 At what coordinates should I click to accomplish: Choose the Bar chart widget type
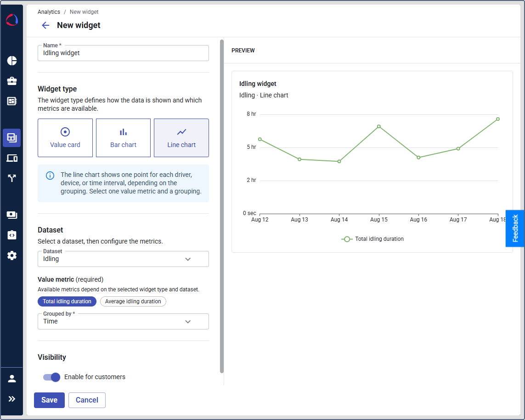point(123,138)
